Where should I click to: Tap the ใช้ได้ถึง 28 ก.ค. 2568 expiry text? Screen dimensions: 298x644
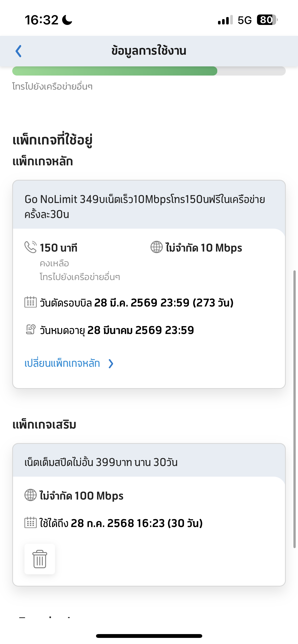pos(121,523)
